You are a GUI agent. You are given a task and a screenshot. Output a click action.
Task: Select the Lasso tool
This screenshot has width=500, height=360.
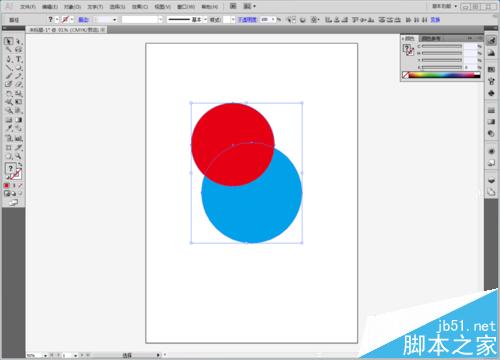19,50
